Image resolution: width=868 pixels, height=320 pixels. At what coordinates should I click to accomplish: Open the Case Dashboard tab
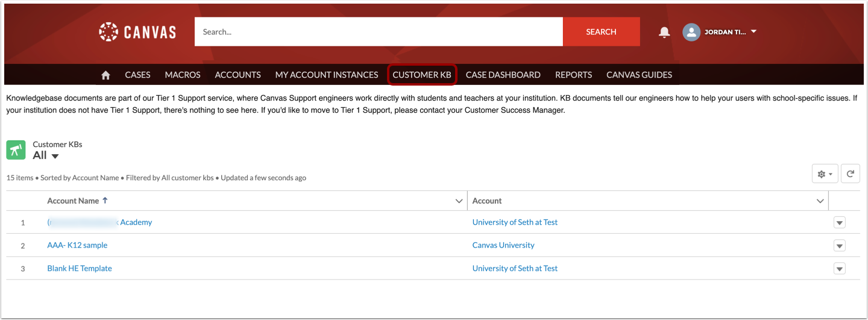click(x=503, y=75)
